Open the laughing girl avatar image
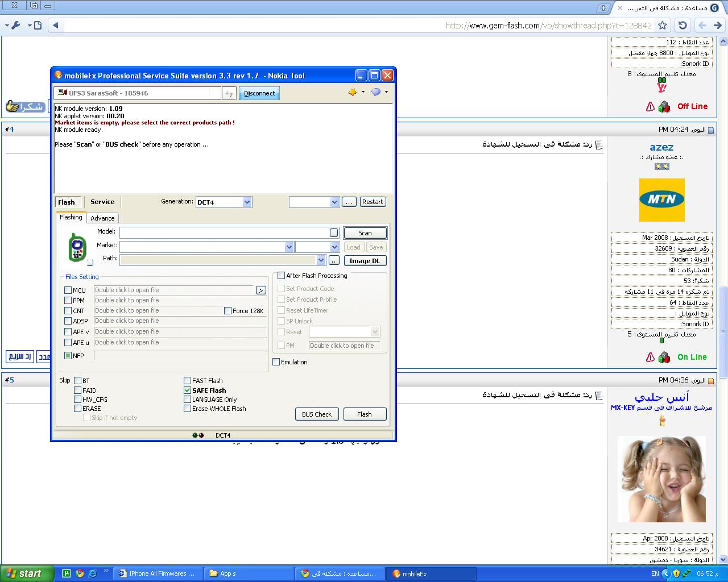The width and height of the screenshot is (728, 582). (661, 479)
